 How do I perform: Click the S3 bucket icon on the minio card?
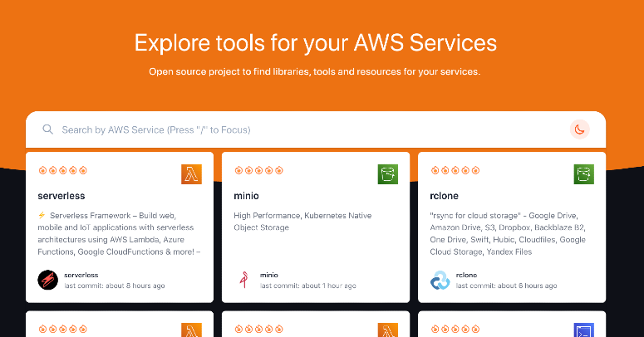coord(388,174)
